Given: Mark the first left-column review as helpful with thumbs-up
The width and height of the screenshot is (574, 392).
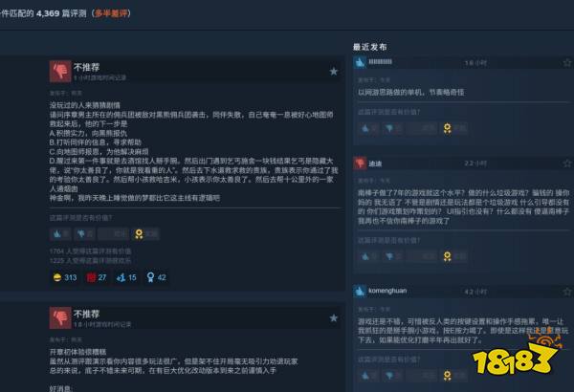Looking at the screenshot, I should [x=60, y=234].
